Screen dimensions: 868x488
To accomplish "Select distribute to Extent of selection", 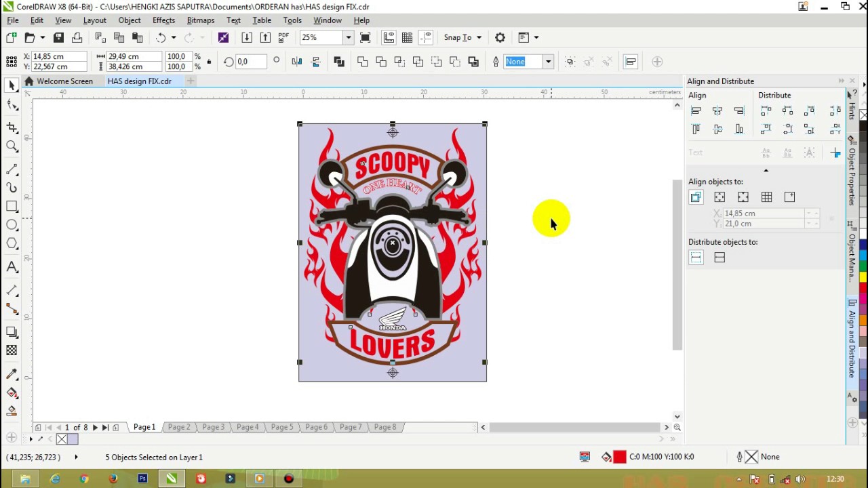I will pyautogui.click(x=696, y=258).
